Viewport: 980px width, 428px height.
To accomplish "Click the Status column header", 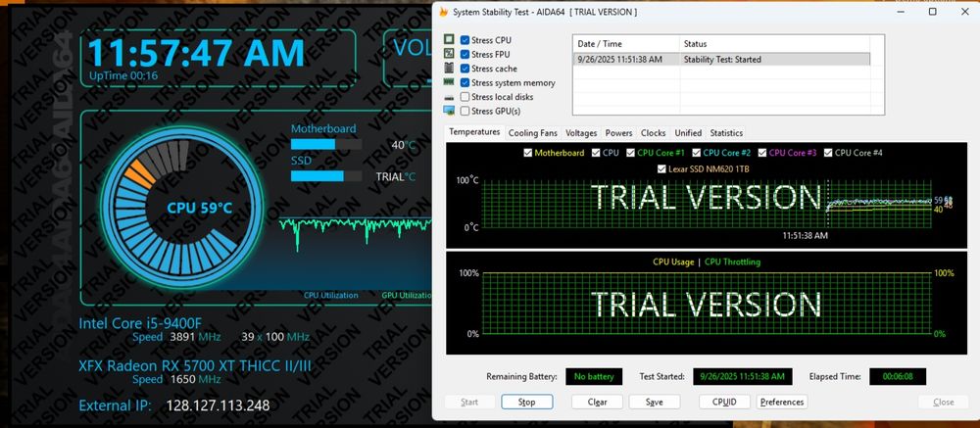I will click(775, 44).
